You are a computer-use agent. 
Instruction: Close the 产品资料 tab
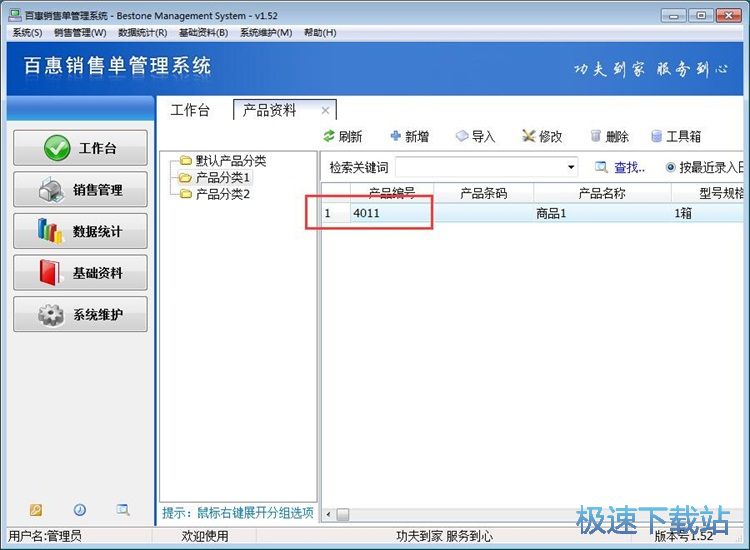point(326,110)
